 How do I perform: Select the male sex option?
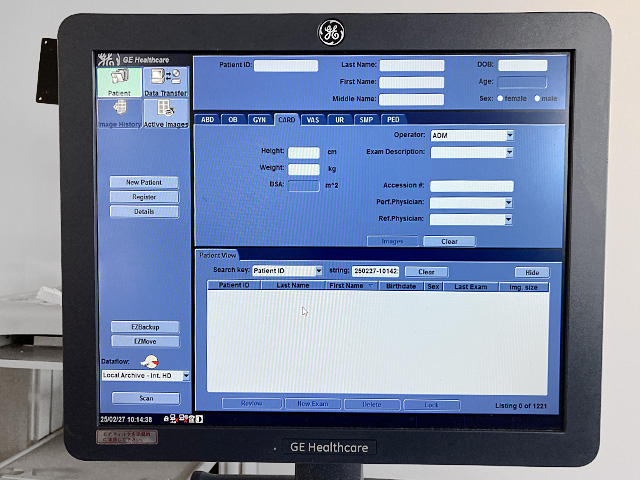537,98
